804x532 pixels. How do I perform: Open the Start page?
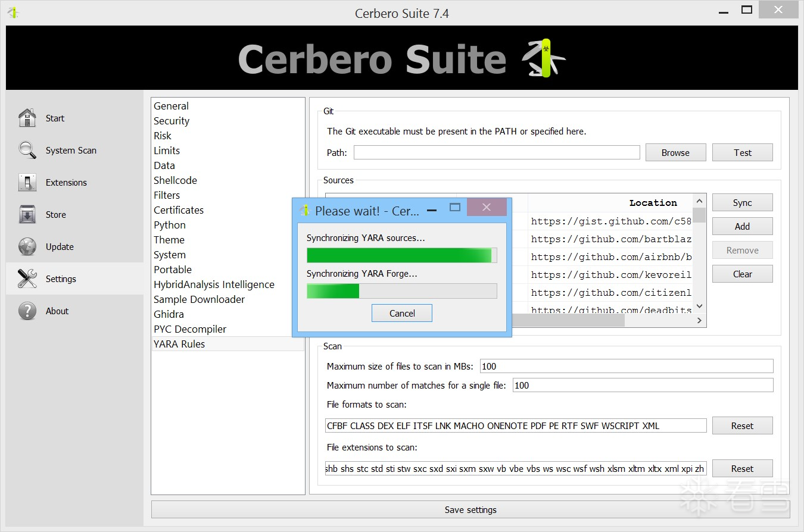74,118
